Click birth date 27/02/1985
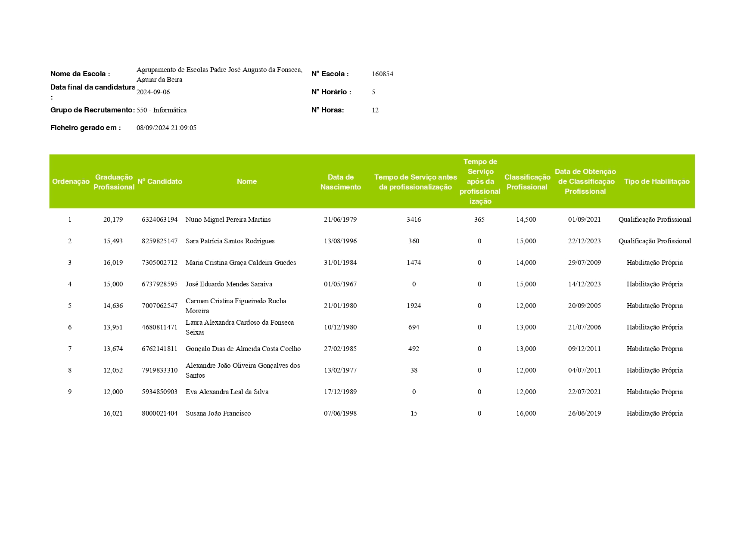The height and width of the screenshot is (534, 756). click(x=340, y=349)
